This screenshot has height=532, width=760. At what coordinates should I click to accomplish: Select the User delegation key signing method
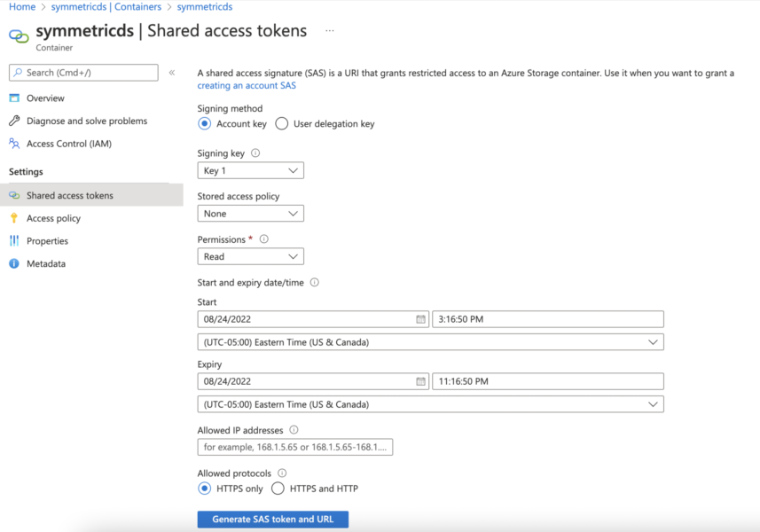click(x=280, y=124)
